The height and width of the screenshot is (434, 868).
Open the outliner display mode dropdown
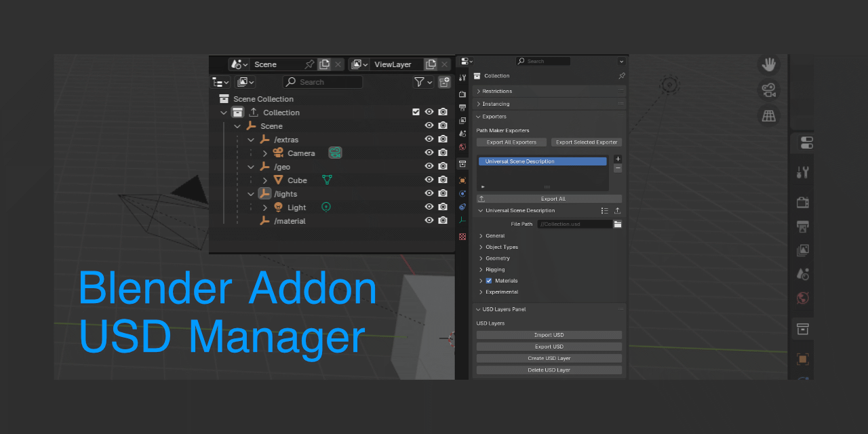click(219, 82)
